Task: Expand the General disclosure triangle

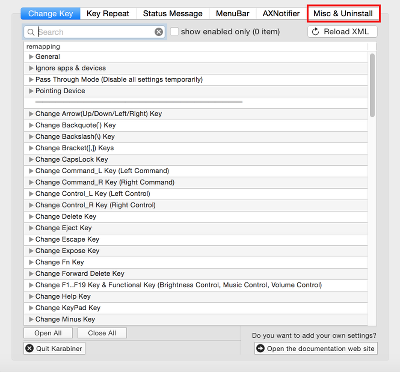Action: tap(31, 57)
